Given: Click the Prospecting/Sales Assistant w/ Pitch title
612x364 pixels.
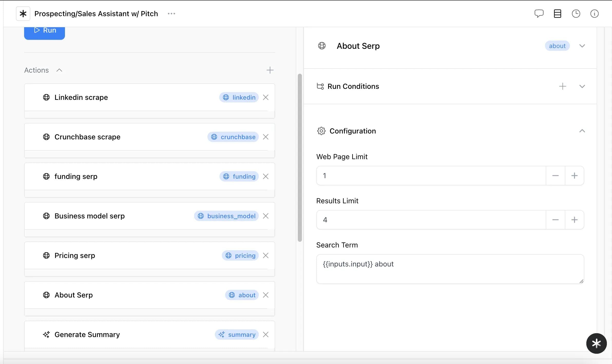Looking at the screenshot, I should 96,14.
